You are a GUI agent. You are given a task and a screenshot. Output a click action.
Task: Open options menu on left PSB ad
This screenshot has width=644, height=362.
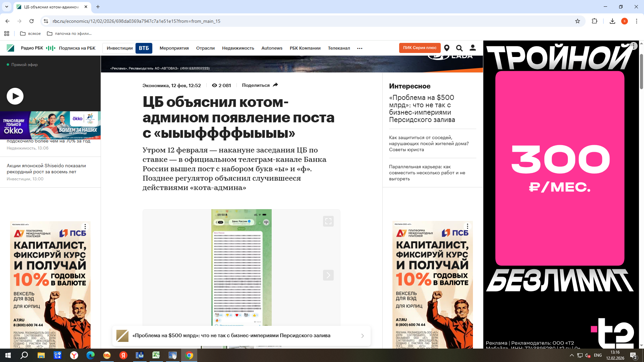85,227
